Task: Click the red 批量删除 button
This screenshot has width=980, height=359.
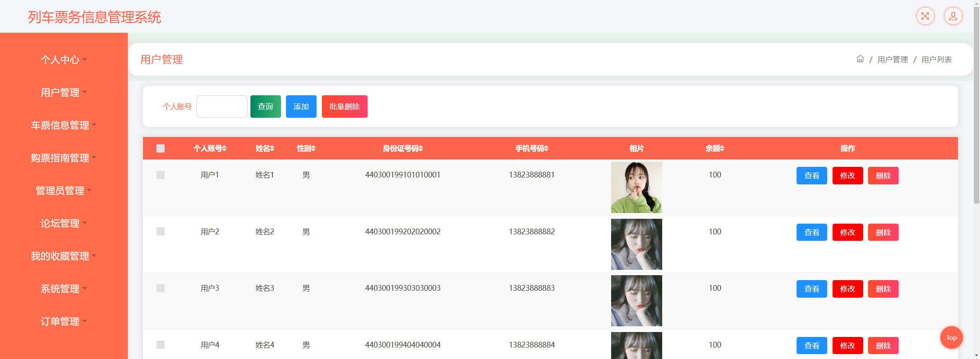Action: coord(345,106)
